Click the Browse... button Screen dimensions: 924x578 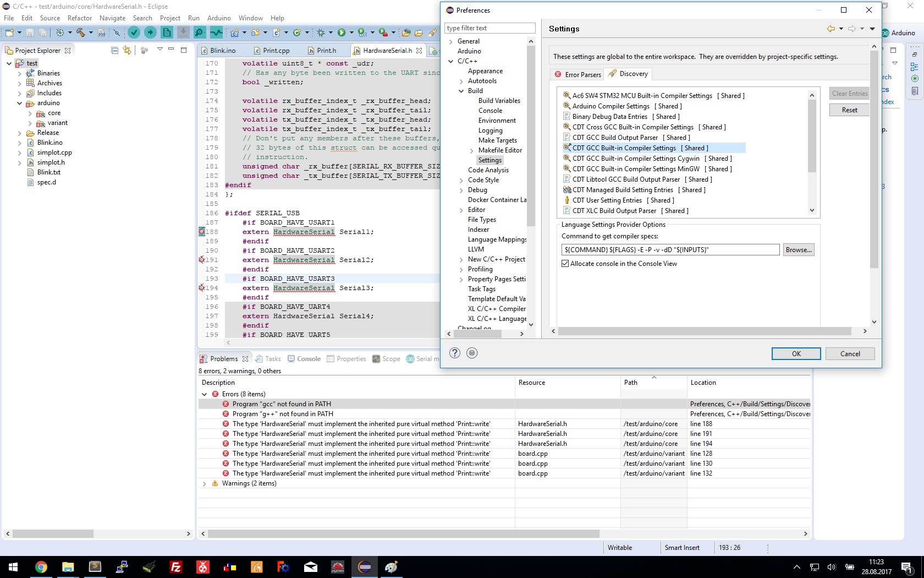coord(799,250)
